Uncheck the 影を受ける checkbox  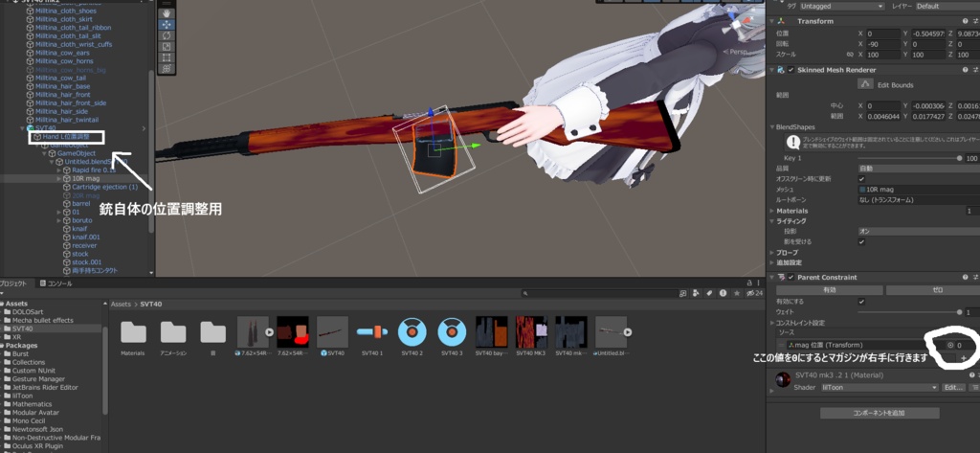(x=862, y=241)
